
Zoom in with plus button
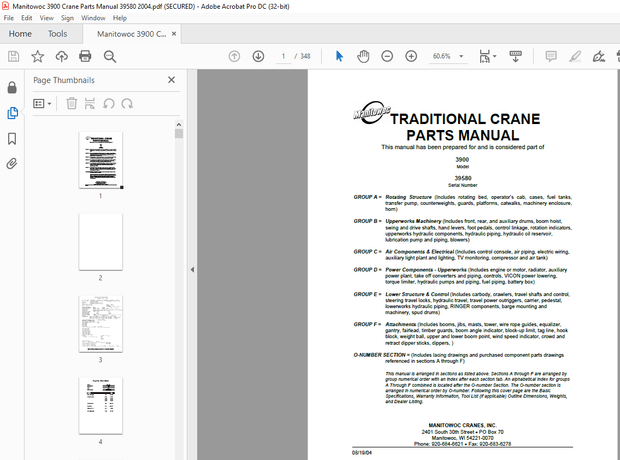[x=411, y=57]
